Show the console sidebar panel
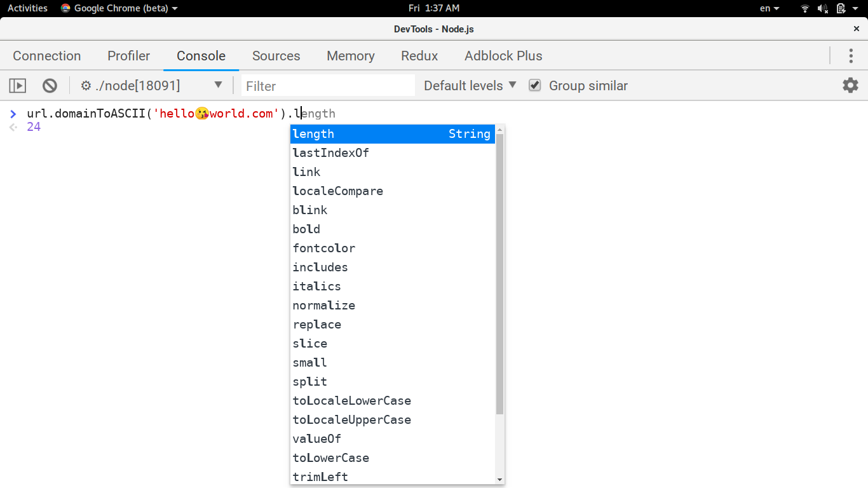This screenshot has height=488, width=868. [x=17, y=85]
